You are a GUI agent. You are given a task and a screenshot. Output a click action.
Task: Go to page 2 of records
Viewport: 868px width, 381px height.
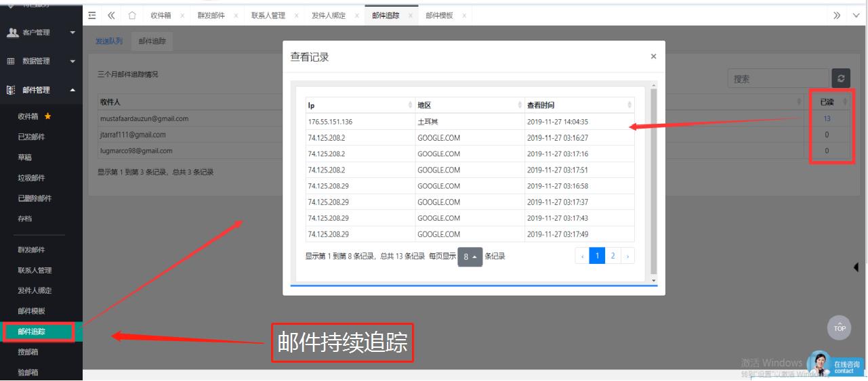613,256
